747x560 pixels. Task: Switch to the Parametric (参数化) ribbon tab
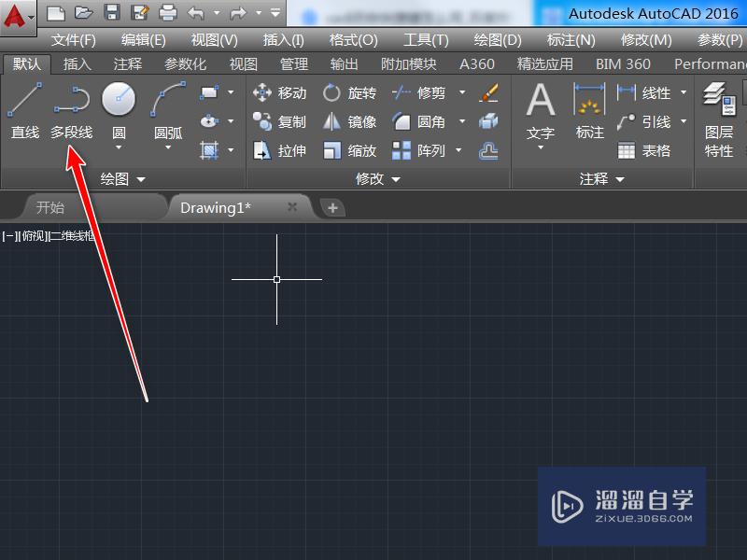185,63
